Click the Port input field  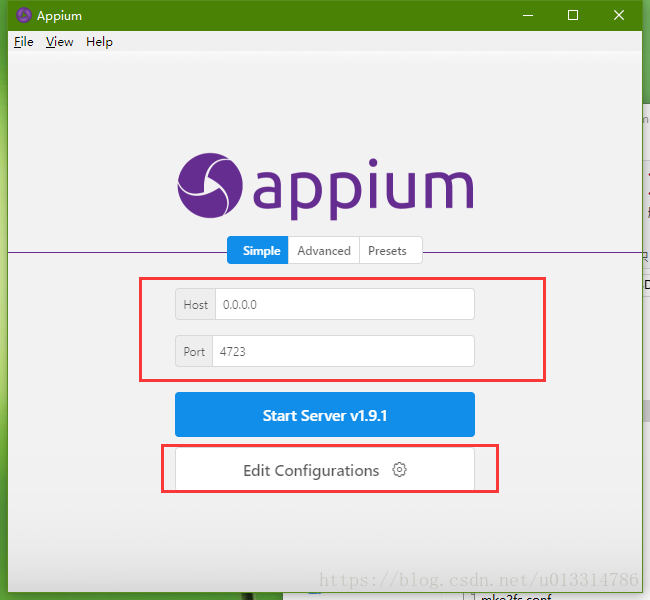[x=343, y=351]
